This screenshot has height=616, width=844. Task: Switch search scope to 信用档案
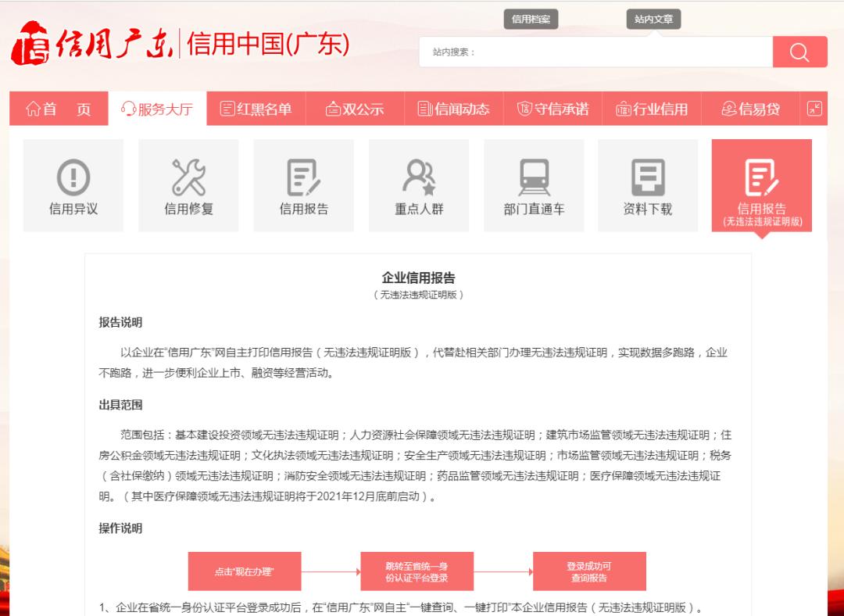tap(531, 20)
